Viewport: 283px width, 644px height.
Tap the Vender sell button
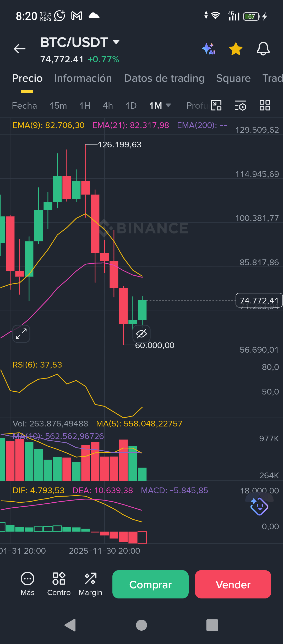233,584
